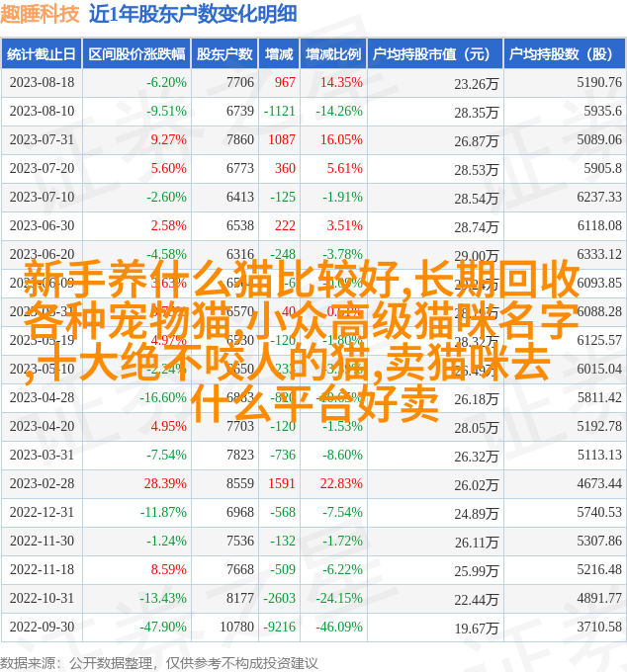627x672 pixels.
Task: Click the change ratio 22.83%
Action: 341,484
